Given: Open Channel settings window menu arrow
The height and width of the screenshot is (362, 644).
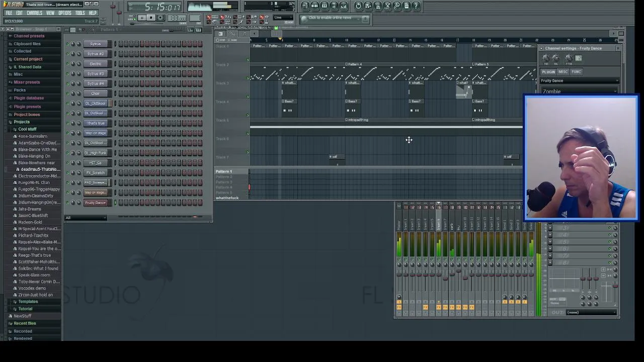Looking at the screenshot, I should coord(541,48).
